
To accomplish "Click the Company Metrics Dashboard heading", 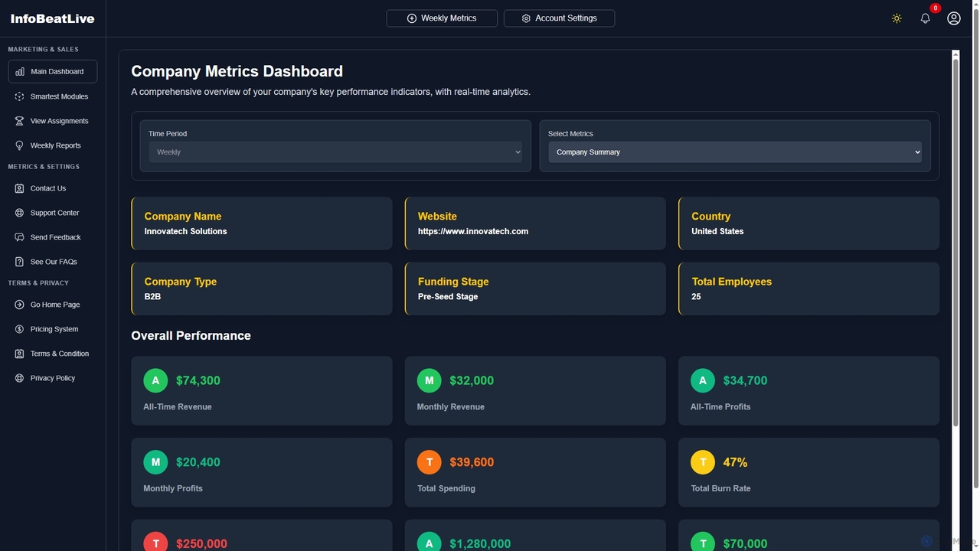I will (x=237, y=71).
